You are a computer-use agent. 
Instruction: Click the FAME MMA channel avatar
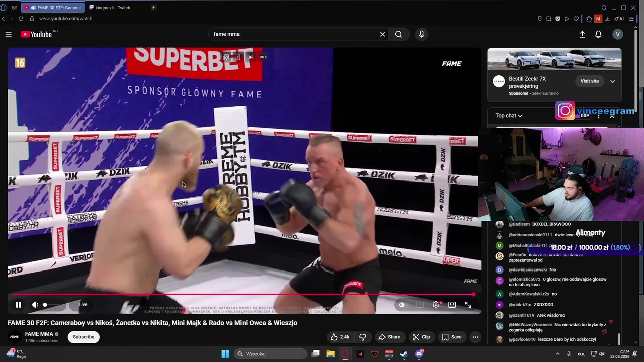click(15, 337)
